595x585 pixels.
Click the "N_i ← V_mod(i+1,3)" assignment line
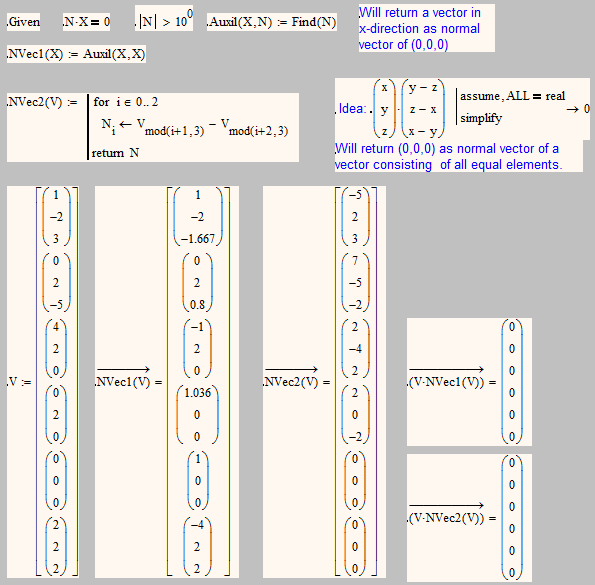[x=195, y=127]
